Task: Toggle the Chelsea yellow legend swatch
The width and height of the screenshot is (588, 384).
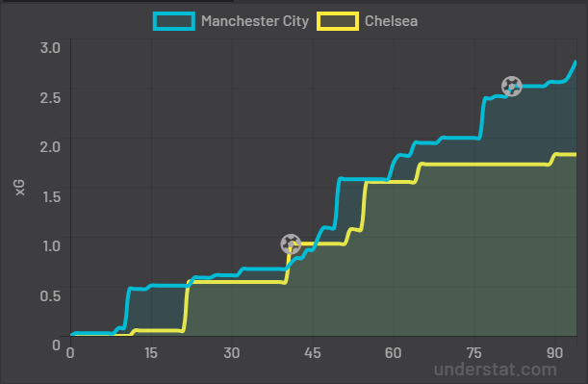Action: click(x=338, y=21)
